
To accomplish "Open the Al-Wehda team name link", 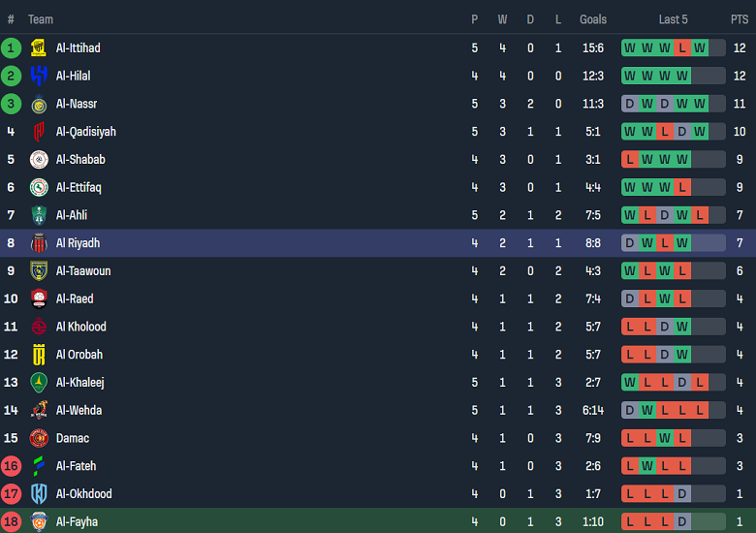I will 79,410.
